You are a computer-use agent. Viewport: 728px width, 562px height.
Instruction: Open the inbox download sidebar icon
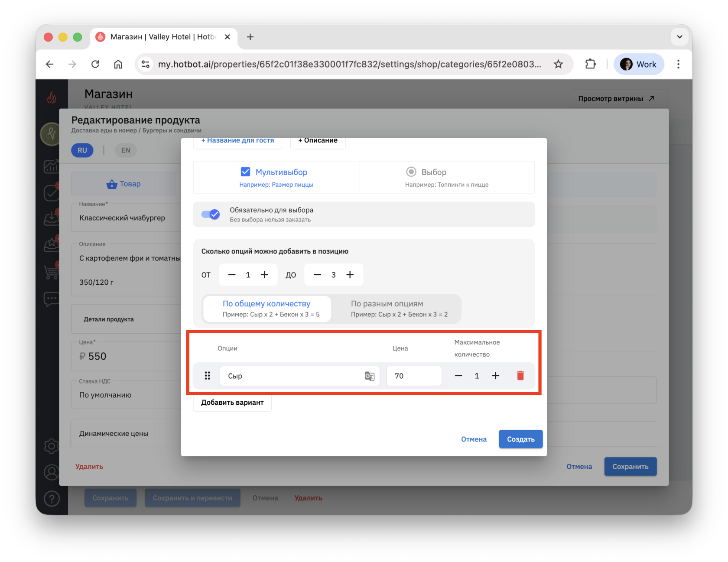(x=51, y=218)
